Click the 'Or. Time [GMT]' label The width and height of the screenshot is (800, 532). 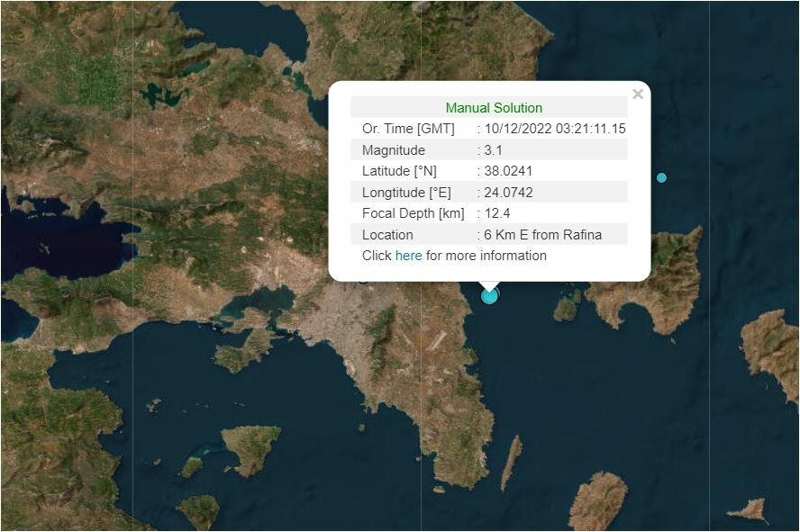[408, 129]
